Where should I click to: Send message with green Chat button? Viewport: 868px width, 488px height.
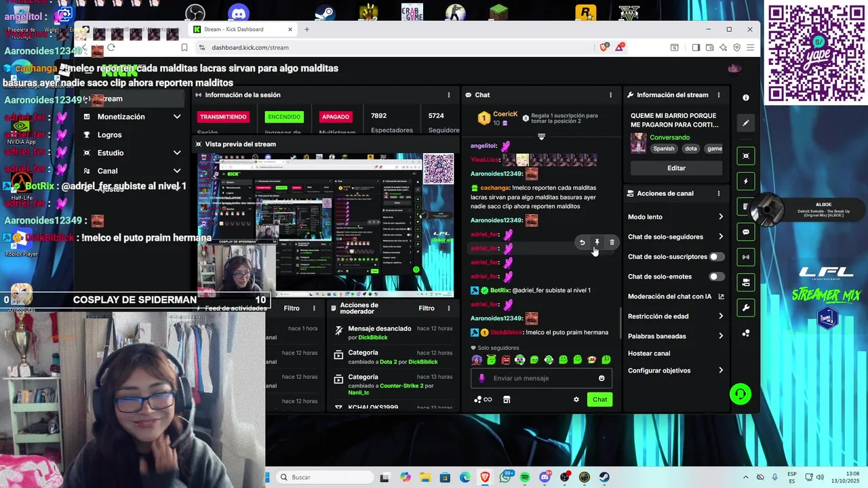(x=599, y=399)
